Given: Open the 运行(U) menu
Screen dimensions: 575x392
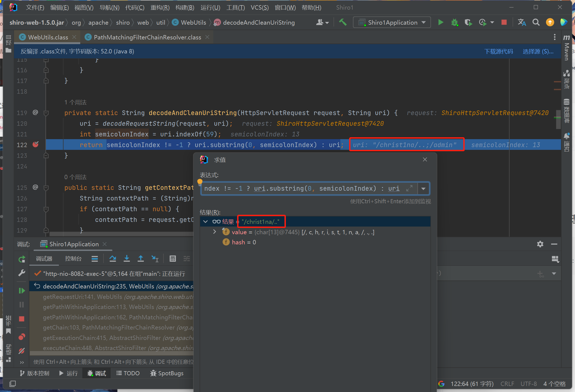Looking at the screenshot, I should click(210, 7).
